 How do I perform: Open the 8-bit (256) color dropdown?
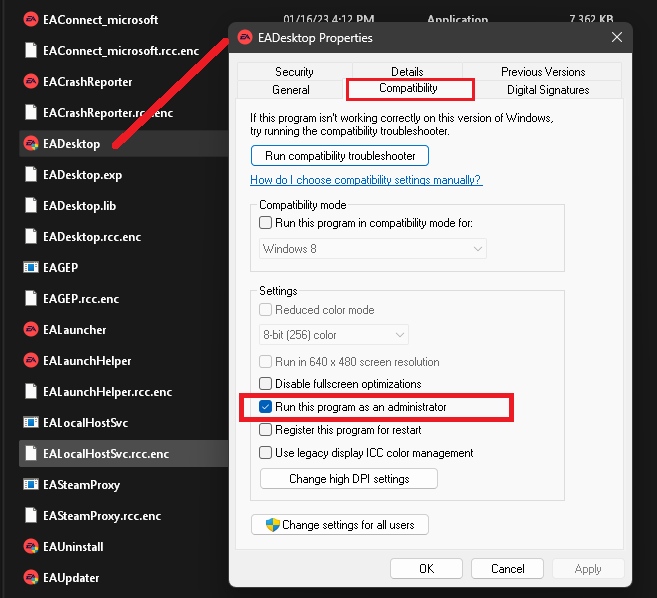pos(334,334)
